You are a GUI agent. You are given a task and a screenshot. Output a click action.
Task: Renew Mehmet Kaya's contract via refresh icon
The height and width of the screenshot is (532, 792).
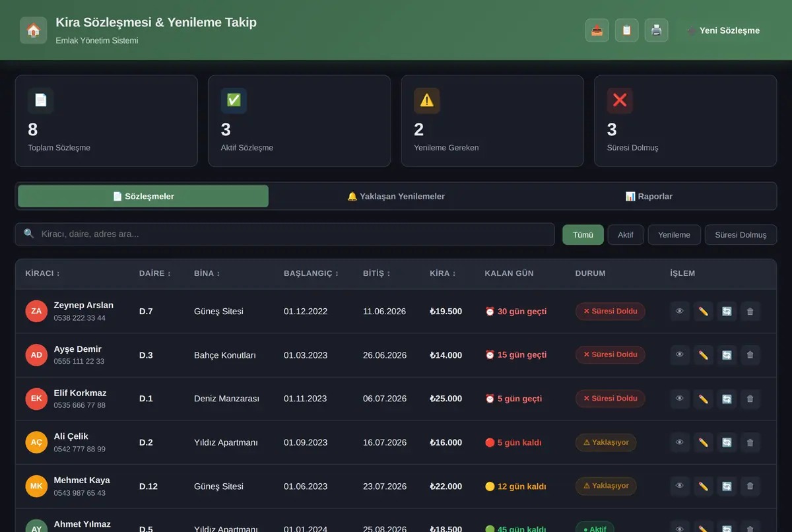coord(727,486)
